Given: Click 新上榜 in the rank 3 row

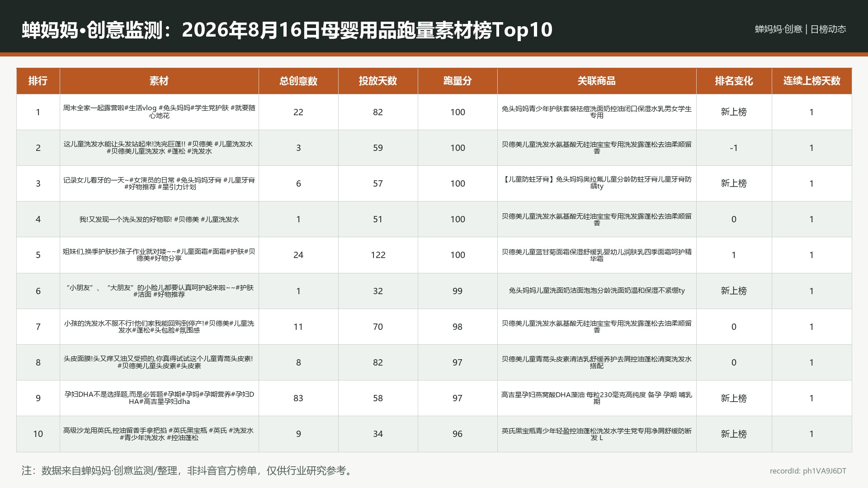Looking at the screenshot, I should (734, 183).
